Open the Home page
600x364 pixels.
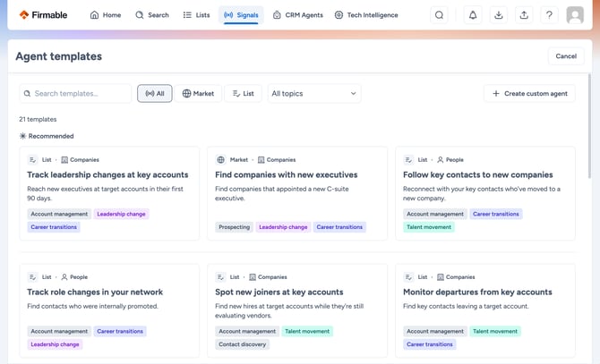click(106, 15)
